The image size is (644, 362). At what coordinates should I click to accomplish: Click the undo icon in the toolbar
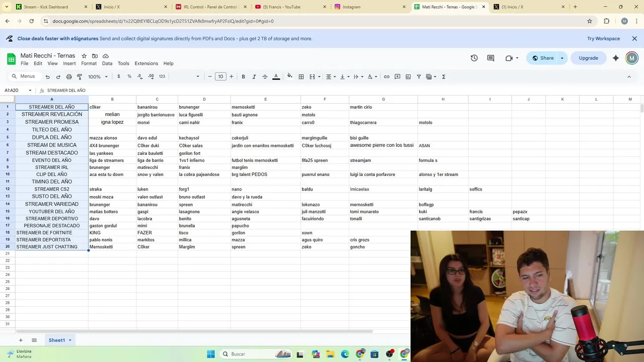tap(47, 77)
